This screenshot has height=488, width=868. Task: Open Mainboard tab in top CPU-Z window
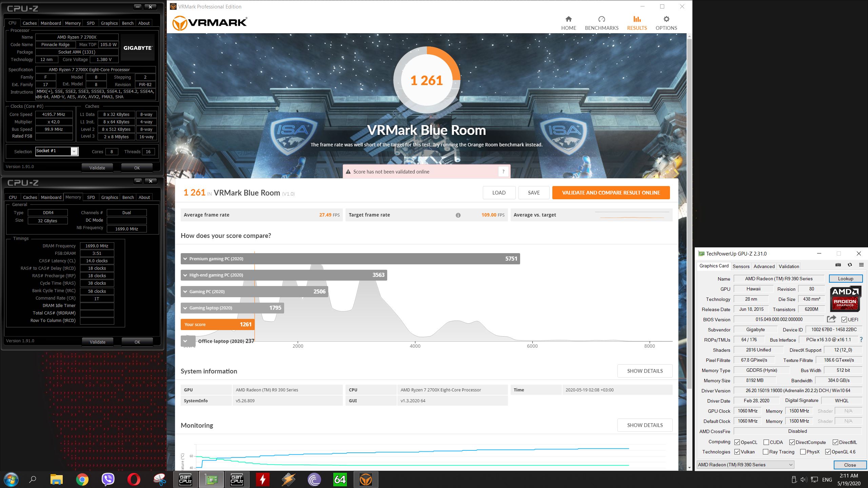[51, 23]
